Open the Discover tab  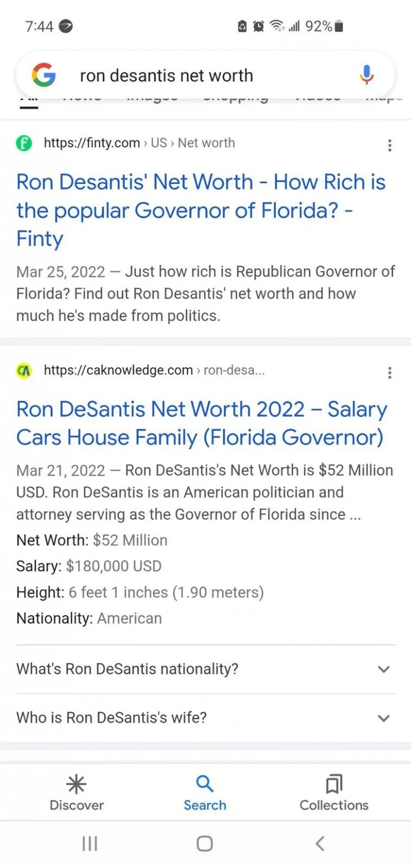[x=76, y=793]
